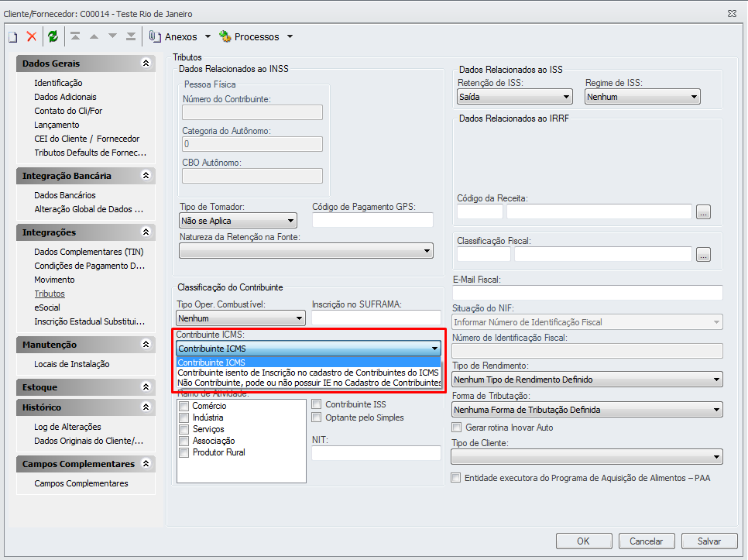Open Locais de Instalação item

pyautogui.click(x=71, y=364)
